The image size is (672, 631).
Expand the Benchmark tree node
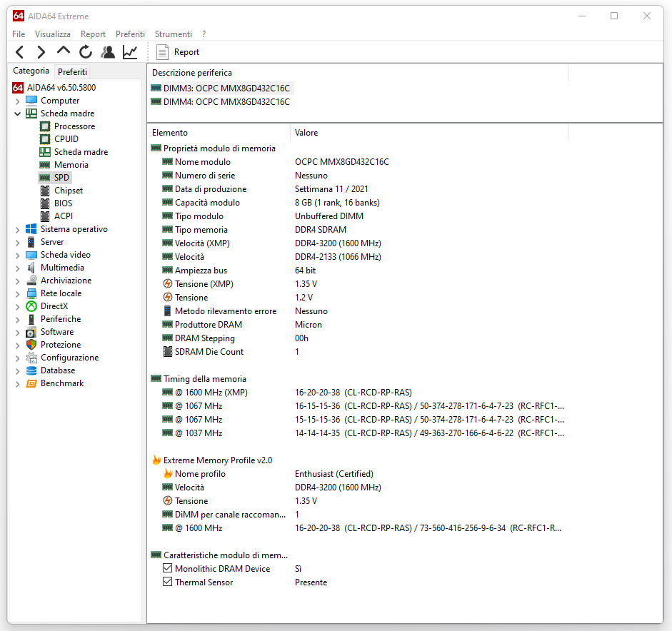[18, 384]
